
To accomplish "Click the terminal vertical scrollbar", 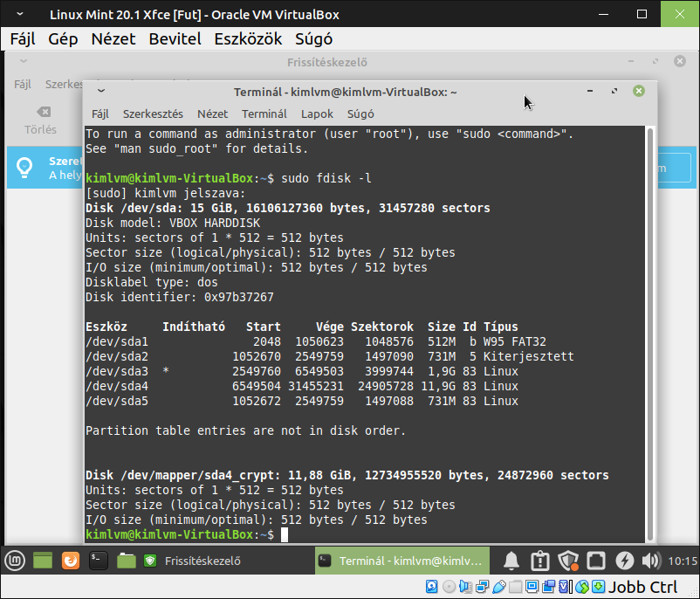I will point(650,334).
